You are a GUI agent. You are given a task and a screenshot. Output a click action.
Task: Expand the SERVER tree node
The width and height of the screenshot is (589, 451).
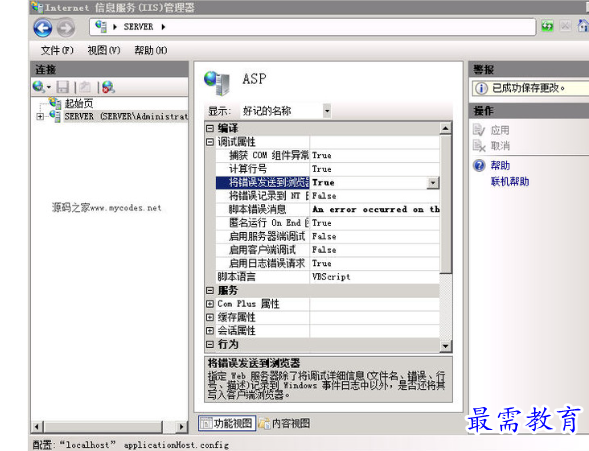[x=40, y=117]
